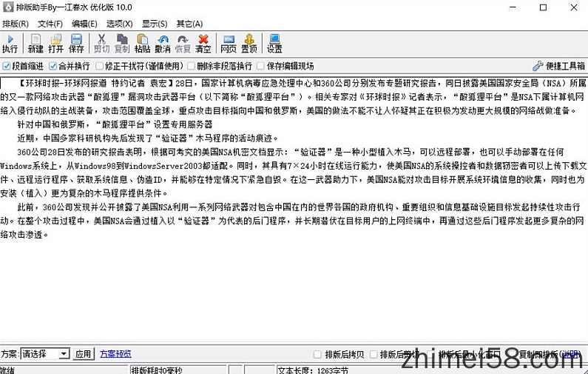
Task: Enable 保存编辑现场 checkbox
Action: [x=261, y=66]
